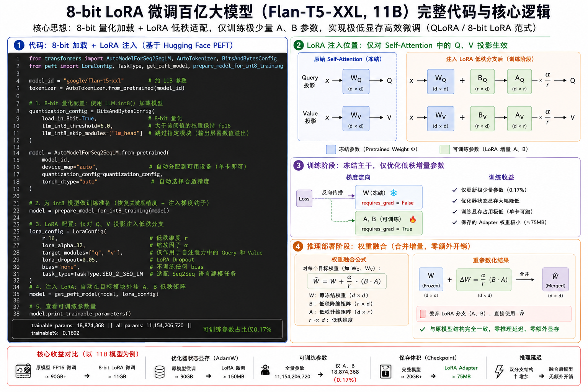Click the green ΔW formula box
Viewport: 588px width, 392px height.
(484, 279)
